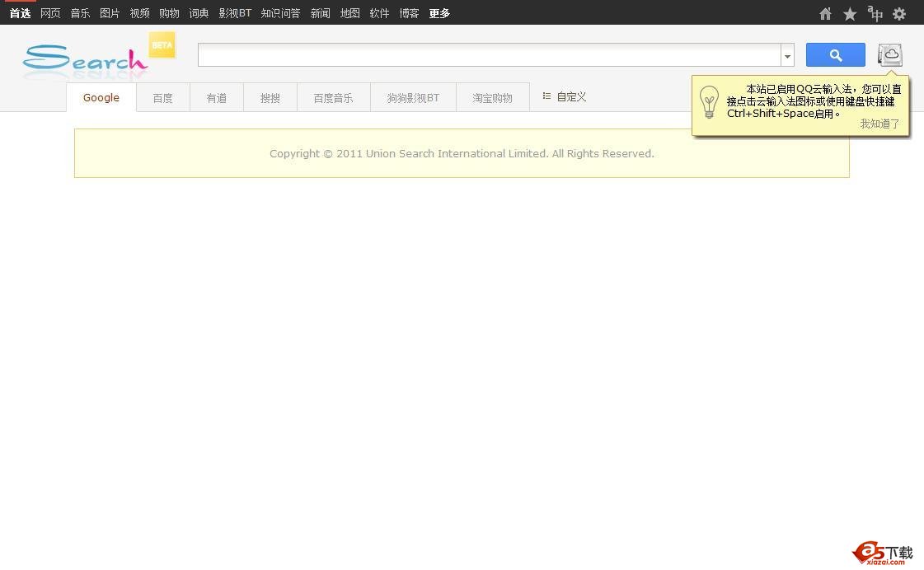The image size is (924, 570).
Task: Switch to the Google tab
Action: coord(101,98)
